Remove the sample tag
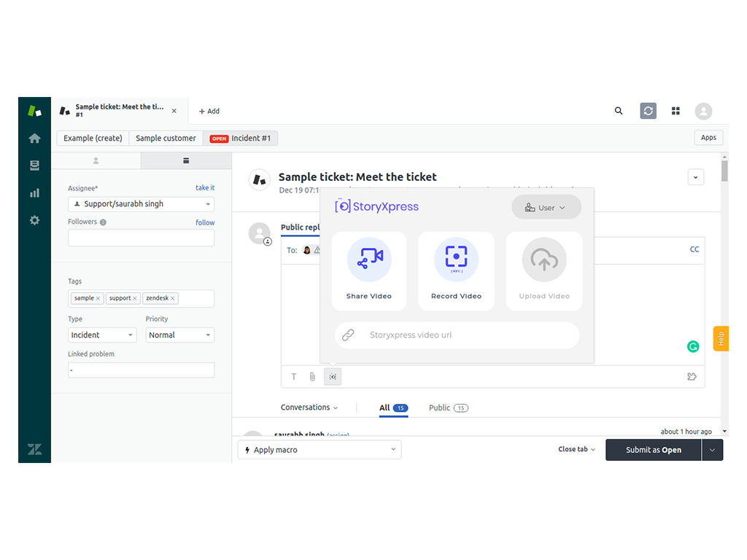This screenshot has height=560, width=747. pyautogui.click(x=98, y=298)
